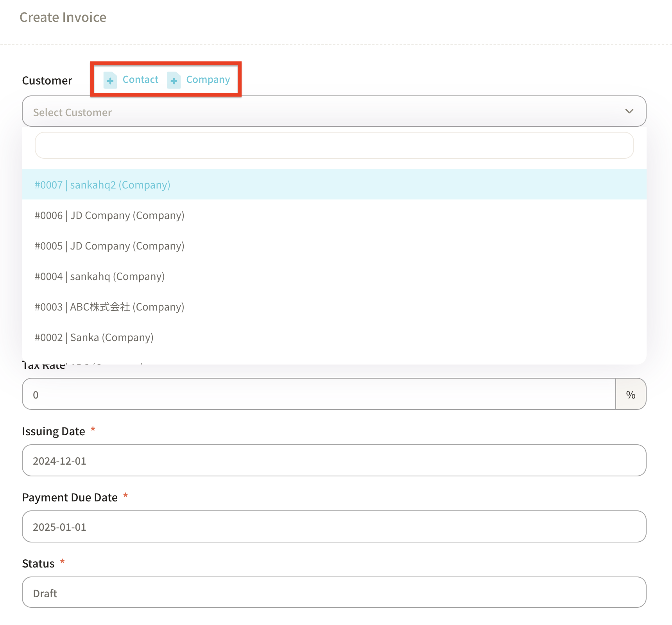The height and width of the screenshot is (625, 672).
Task: Select #0007 sankahq2 company option
Action: [x=102, y=185]
